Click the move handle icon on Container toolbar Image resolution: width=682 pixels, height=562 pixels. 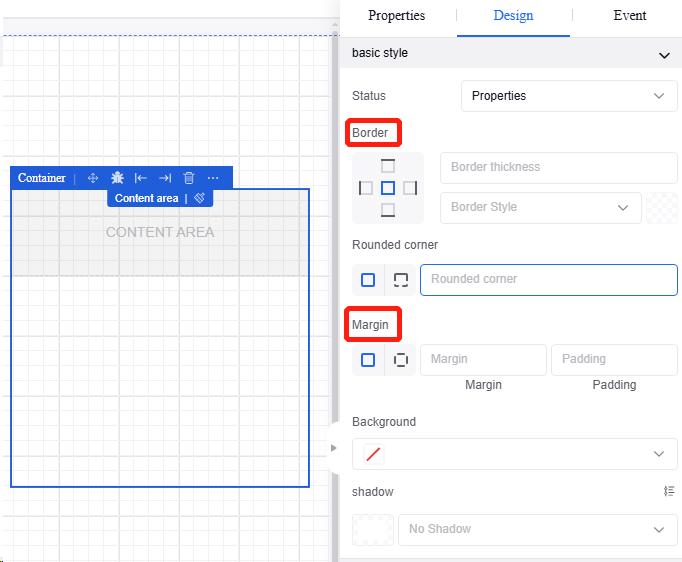[x=93, y=178]
